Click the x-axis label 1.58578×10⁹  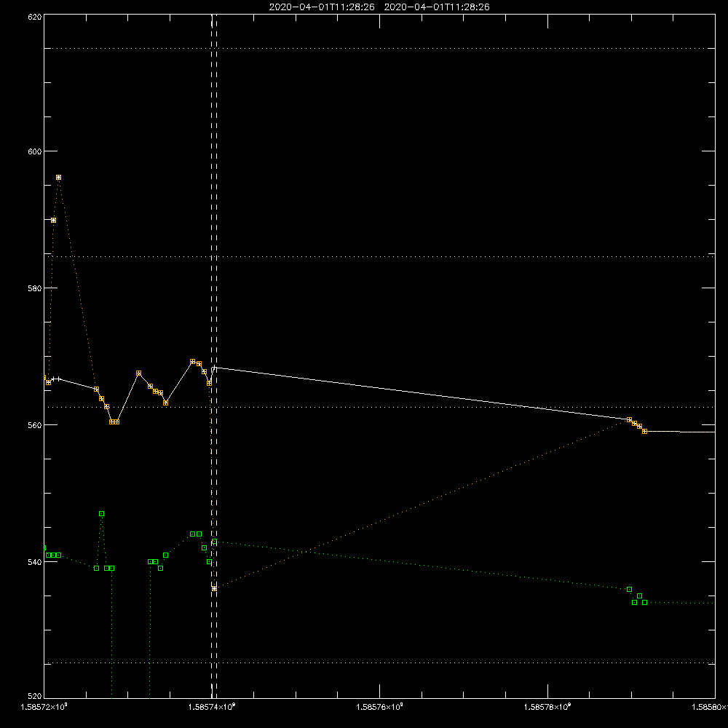tap(547, 707)
